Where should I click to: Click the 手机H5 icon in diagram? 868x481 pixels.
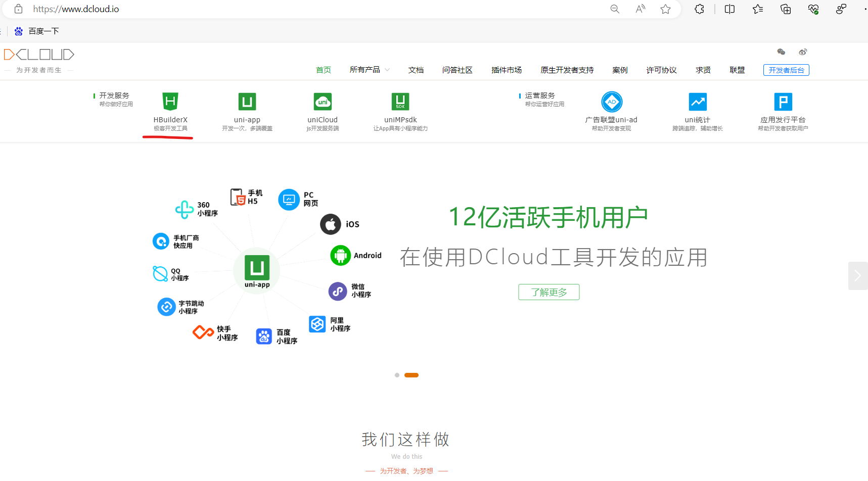click(238, 197)
